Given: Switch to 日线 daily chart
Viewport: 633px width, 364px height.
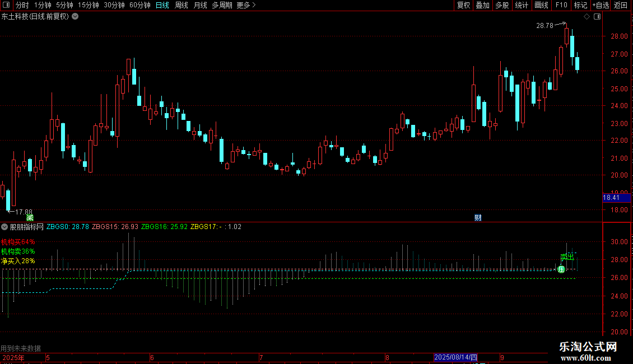Looking at the screenshot, I should pos(162,5).
